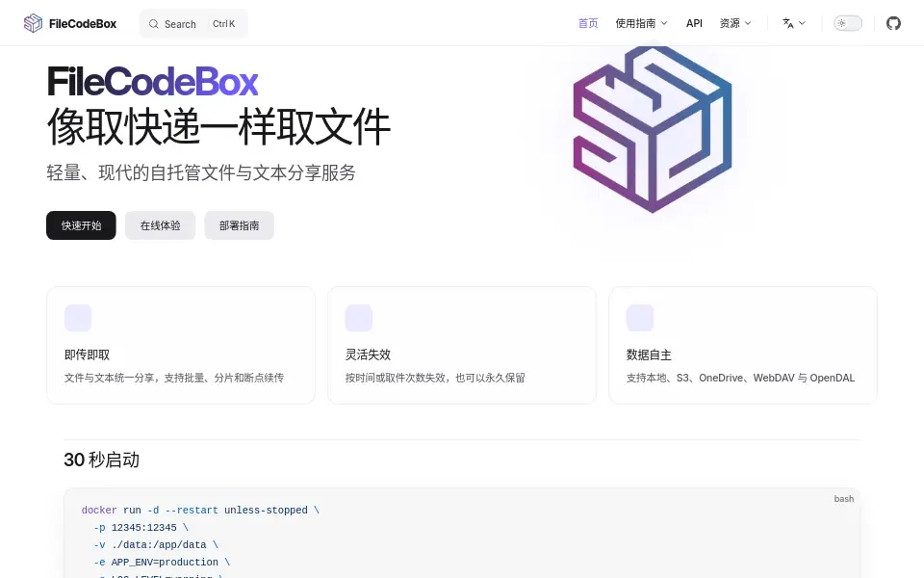The image size is (924, 578).
Task: Go to the 首页 nav item
Action: pos(588,23)
